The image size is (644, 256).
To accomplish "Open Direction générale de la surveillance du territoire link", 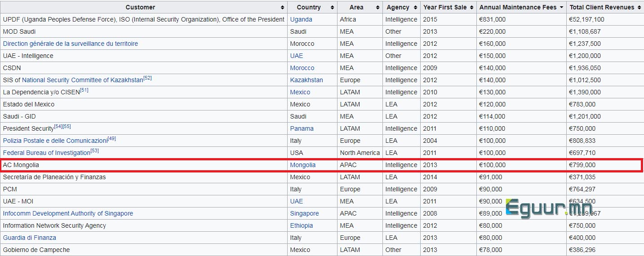I will (71, 44).
